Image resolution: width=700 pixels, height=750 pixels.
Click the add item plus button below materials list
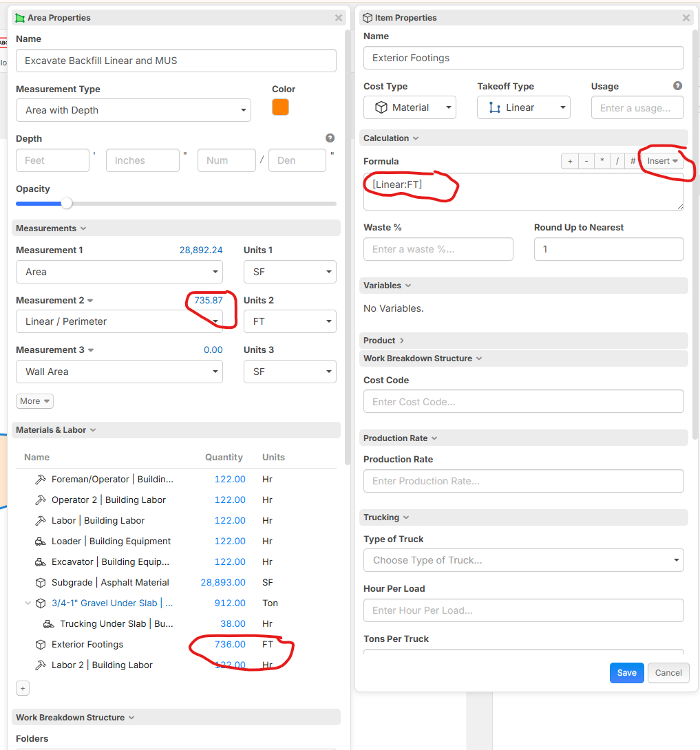pyautogui.click(x=23, y=688)
